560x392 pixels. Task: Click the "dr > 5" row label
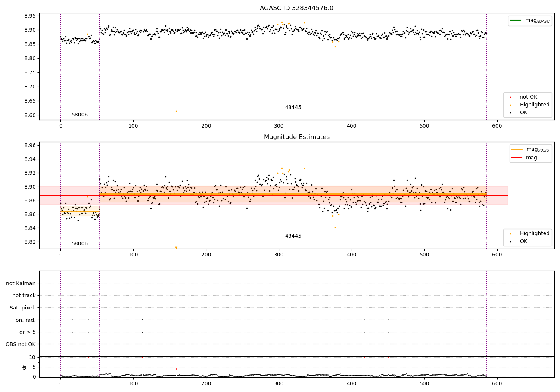point(28,332)
